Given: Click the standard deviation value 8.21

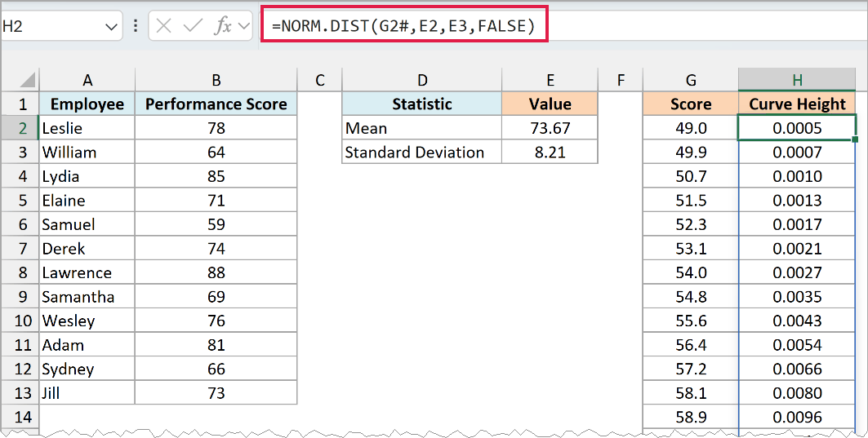Looking at the screenshot, I should pos(550,152).
